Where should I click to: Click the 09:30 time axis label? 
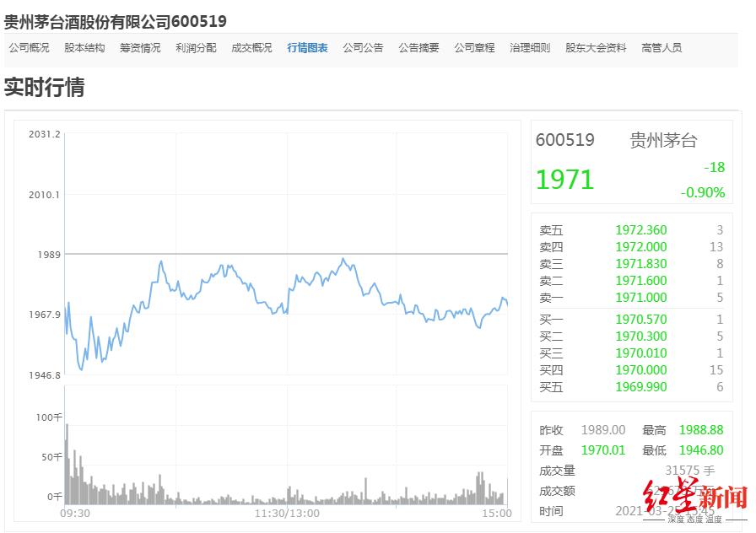pos(75,514)
